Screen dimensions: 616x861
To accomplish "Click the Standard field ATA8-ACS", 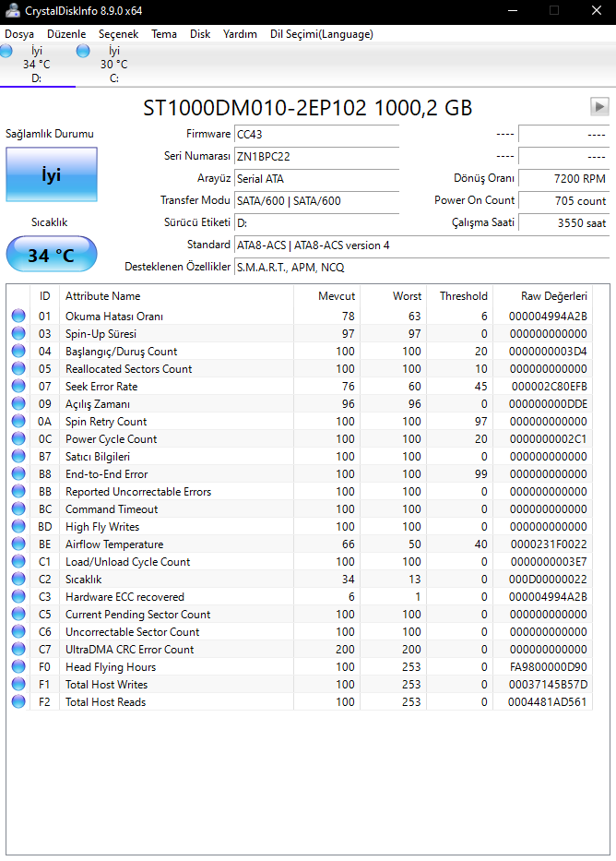I will (421, 245).
